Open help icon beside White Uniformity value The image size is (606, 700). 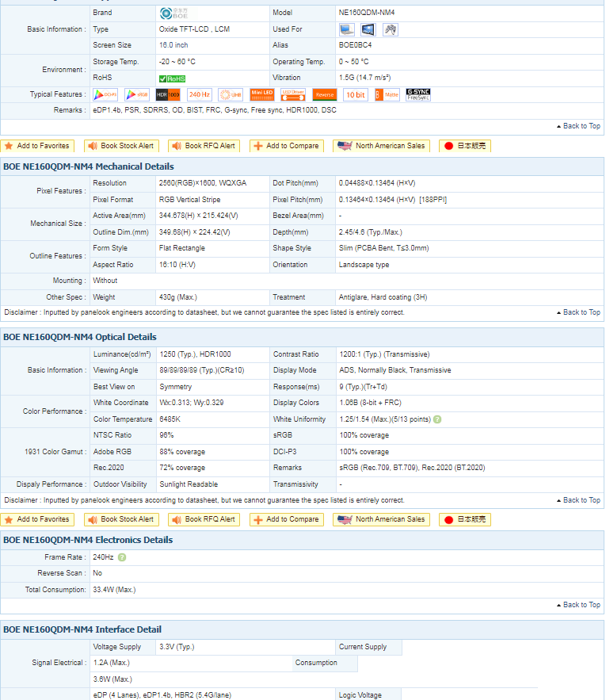pyautogui.click(x=437, y=419)
